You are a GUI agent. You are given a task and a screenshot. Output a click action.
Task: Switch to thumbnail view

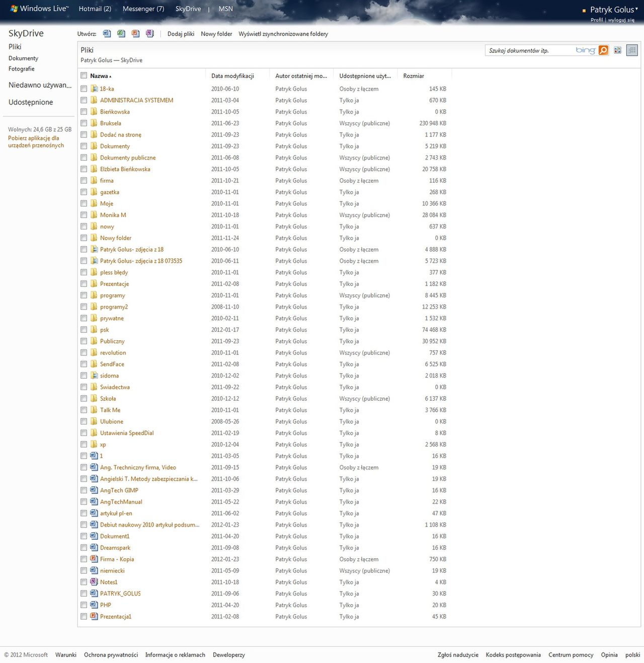617,50
